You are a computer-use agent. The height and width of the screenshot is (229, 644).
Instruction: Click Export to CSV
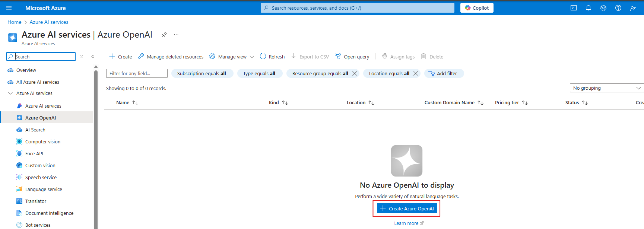310,57
